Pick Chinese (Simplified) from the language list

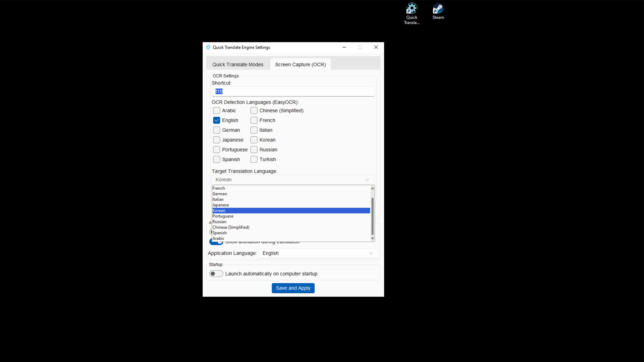[231, 227]
